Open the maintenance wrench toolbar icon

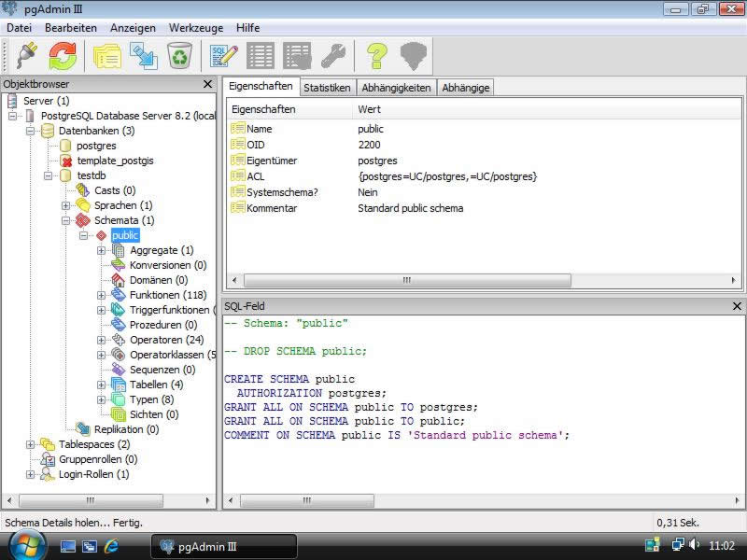coord(333,56)
